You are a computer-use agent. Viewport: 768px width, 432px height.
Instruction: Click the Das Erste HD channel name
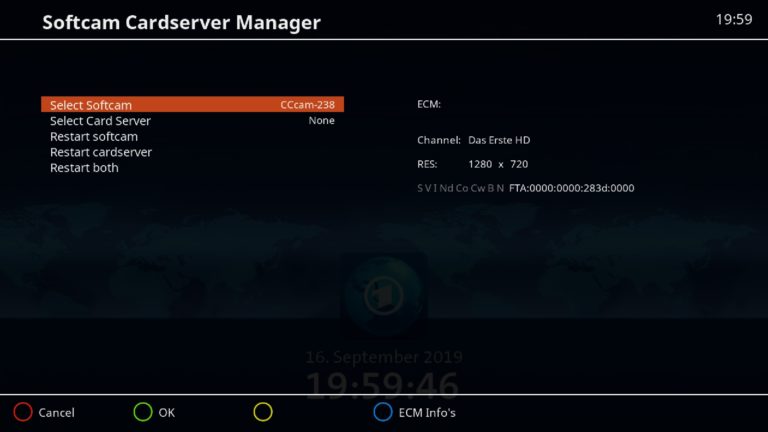[x=499, y=140]
